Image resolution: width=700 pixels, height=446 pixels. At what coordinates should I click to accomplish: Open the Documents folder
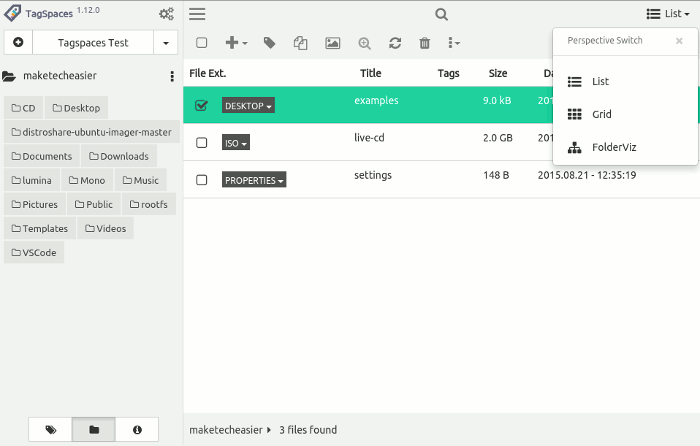42,156
